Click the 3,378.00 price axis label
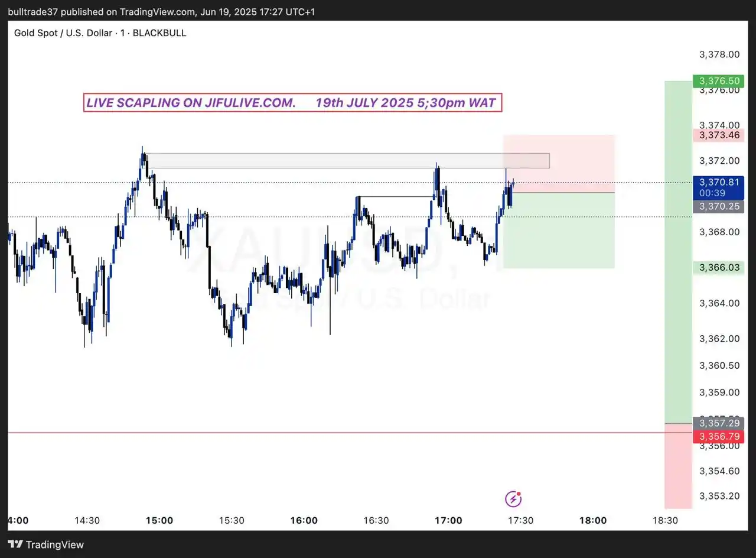Image resolution: width=756 pixels, height=558 pixels. click(719, 54)
